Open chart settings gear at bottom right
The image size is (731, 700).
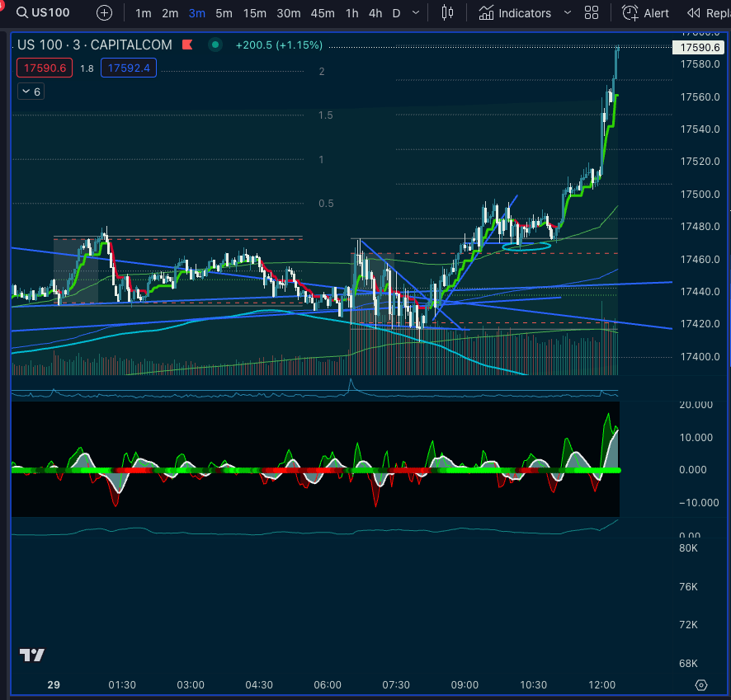click(701, 685)
